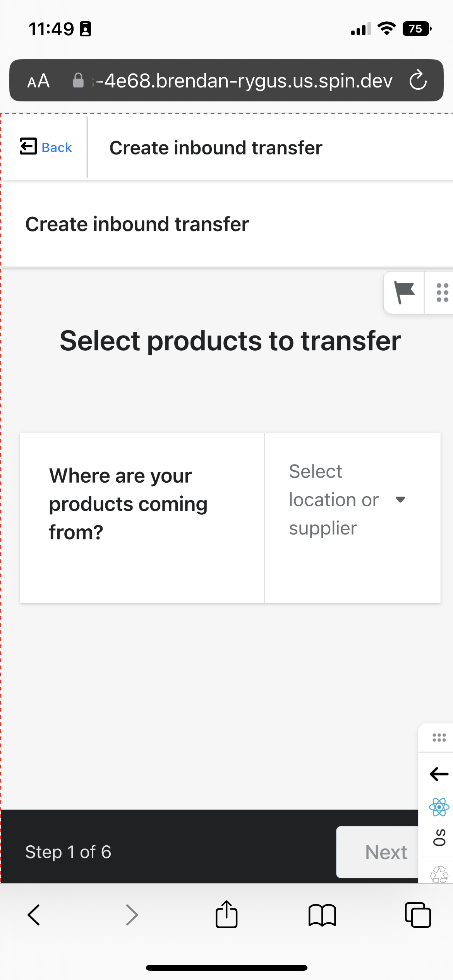The width and height of the screenshot is (453, 980).
Task: Open the Safari tab overview icon
Action: click(418, 916)
